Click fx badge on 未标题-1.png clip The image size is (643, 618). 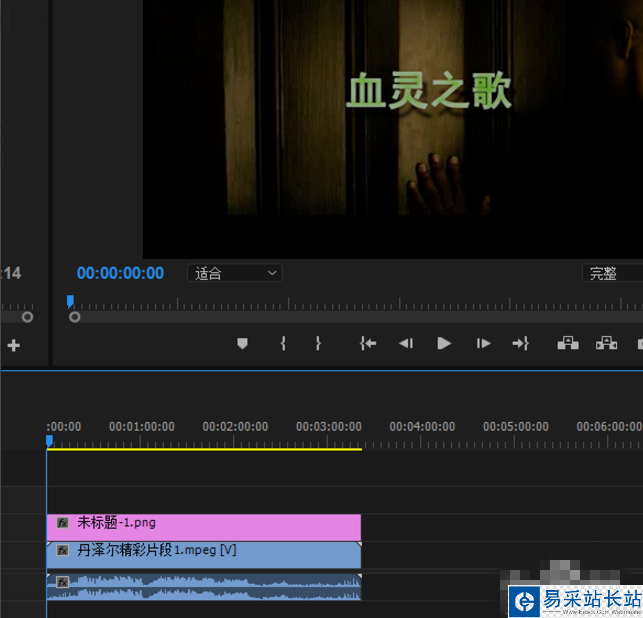coord(62,523)
